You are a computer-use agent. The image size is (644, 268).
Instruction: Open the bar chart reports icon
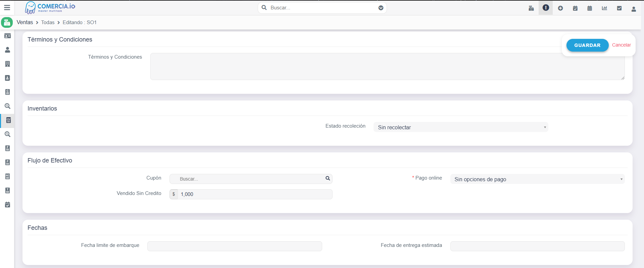point(604,8)
